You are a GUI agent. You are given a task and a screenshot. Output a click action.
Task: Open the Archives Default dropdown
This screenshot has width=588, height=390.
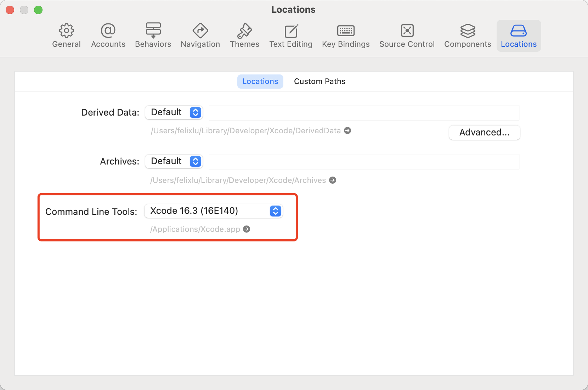click(174, 161)
